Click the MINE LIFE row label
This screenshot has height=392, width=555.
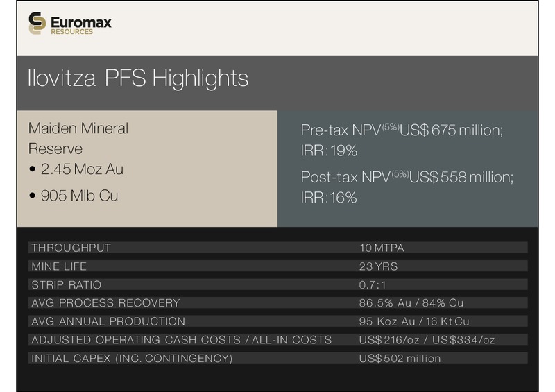click(59, 266)
